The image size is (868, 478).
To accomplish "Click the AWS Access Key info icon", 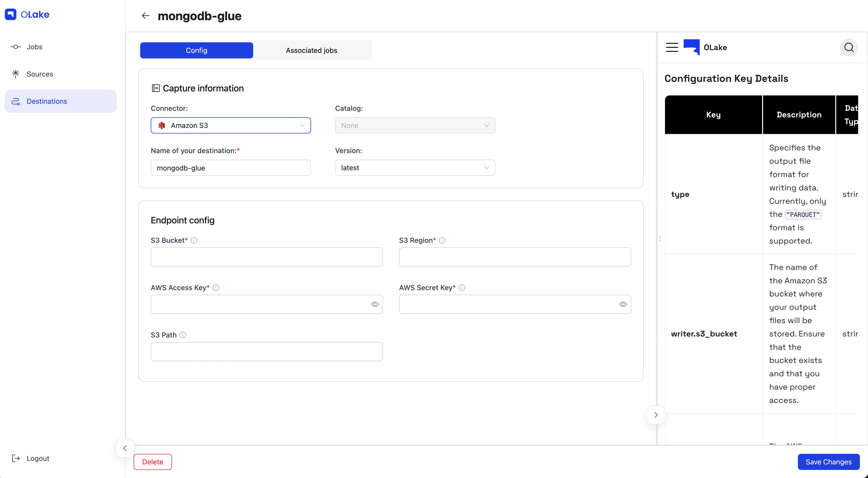I will [x=216, y=287].
